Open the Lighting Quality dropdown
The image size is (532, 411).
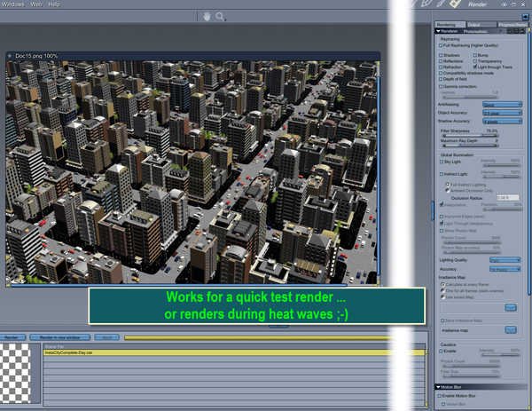pos(505,260)
